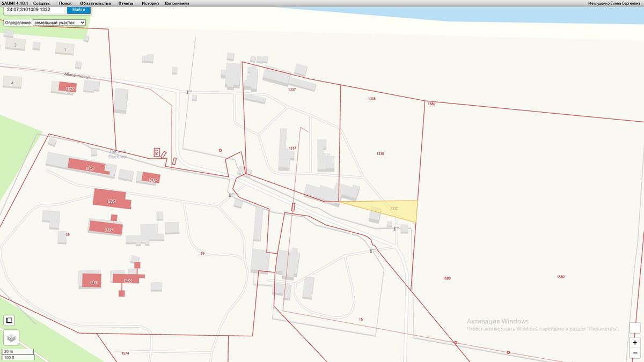Open the Отчеты menu
The width and height of the screenshot is (644, 362).
126,3
